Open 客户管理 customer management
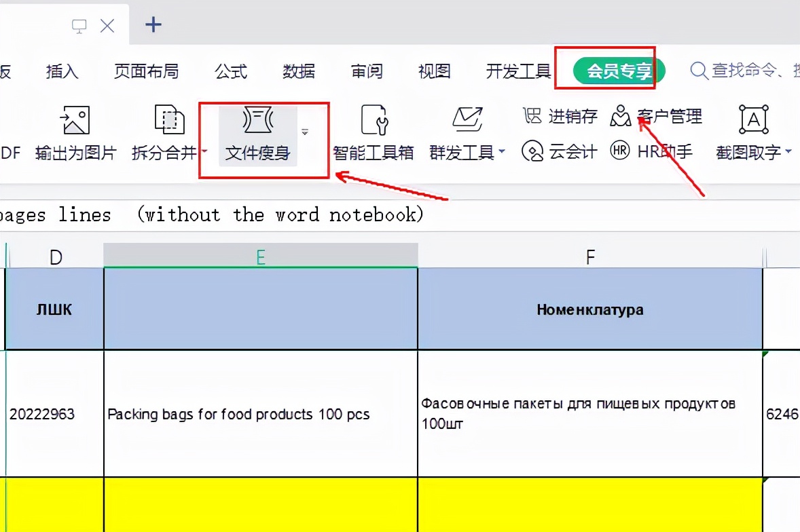 [656, 117]
